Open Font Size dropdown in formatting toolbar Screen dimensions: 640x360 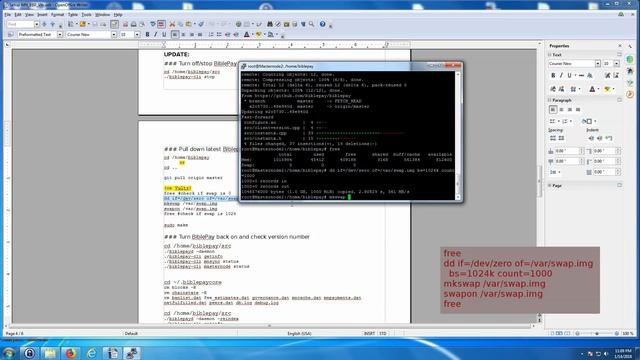137,35
